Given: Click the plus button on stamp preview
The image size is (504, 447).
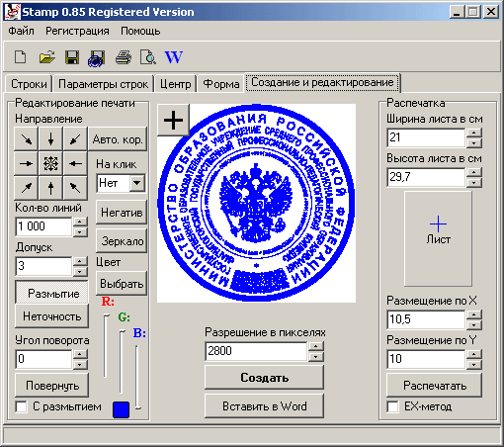Looking at the screenshot, I should coord(173,120).
